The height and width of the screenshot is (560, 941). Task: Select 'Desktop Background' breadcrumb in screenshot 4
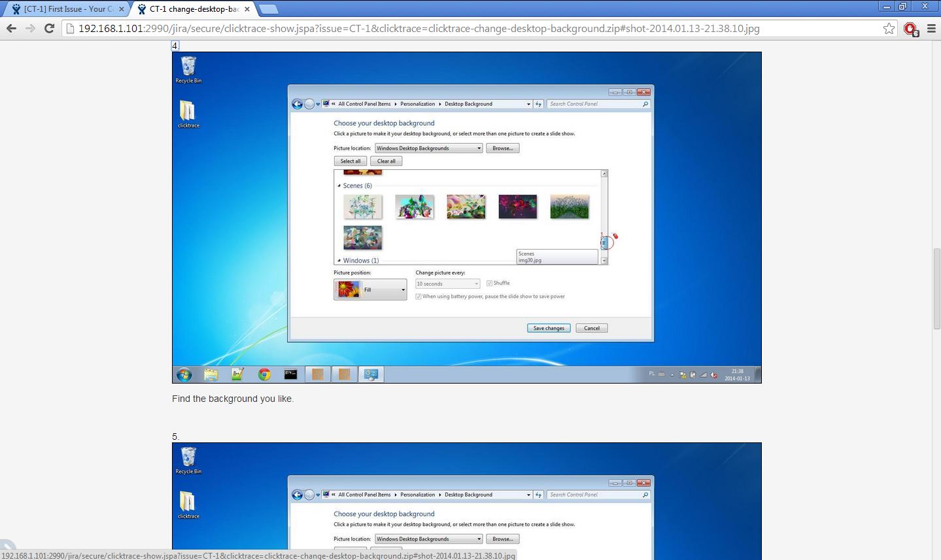point(468,104)
